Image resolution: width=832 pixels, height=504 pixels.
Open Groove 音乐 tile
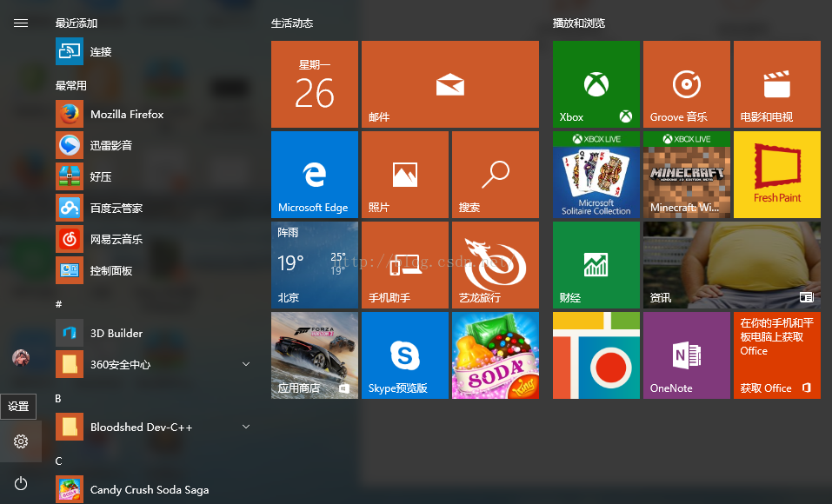coord(687,84)
